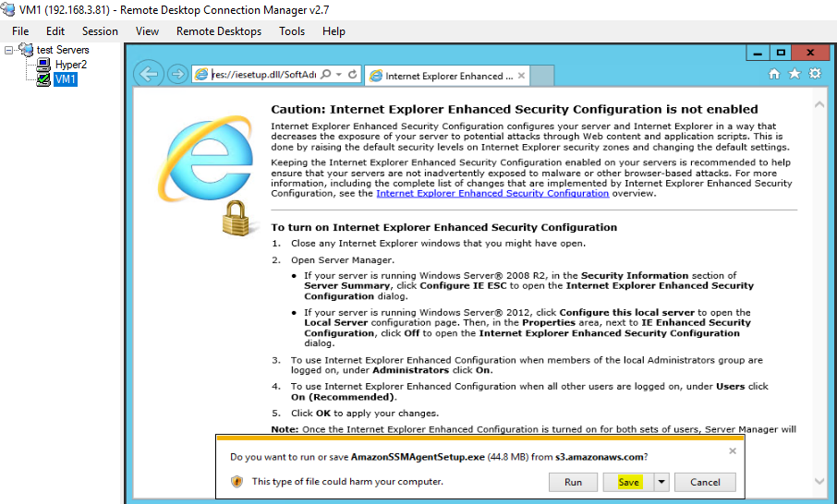Open the View menu
This screenshot has height=504, width=837.
(x=147, y=31)
